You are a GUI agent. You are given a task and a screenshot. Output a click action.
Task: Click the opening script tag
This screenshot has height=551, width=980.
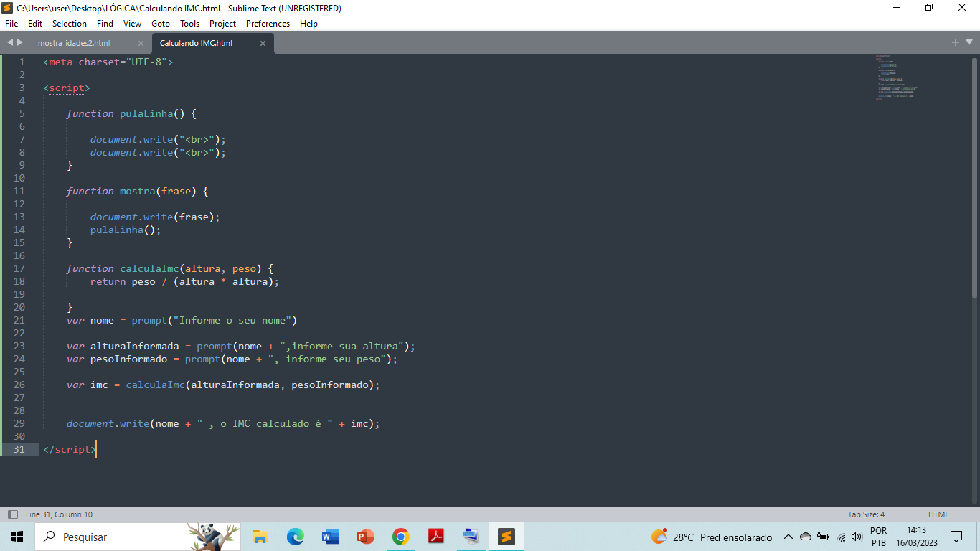tap(67, 88)
